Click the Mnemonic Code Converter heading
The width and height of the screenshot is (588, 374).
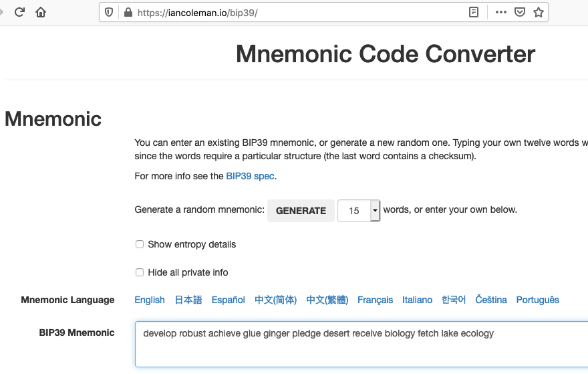pos(386,54)
